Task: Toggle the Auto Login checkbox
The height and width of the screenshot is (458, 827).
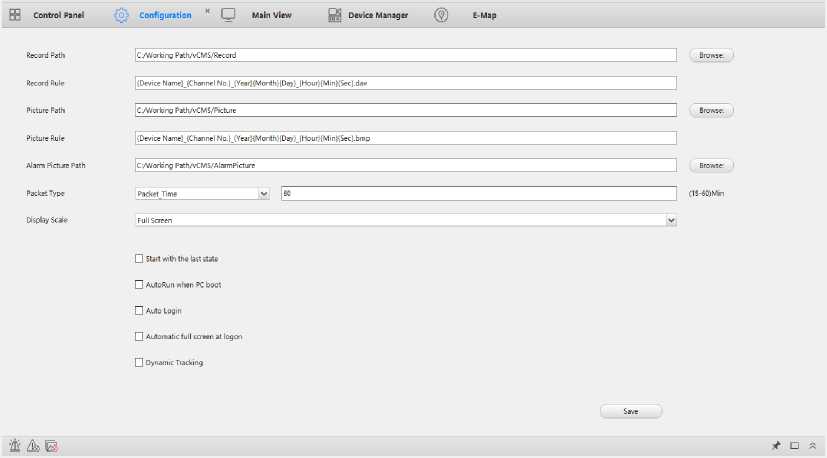Action: coord(139,310)
